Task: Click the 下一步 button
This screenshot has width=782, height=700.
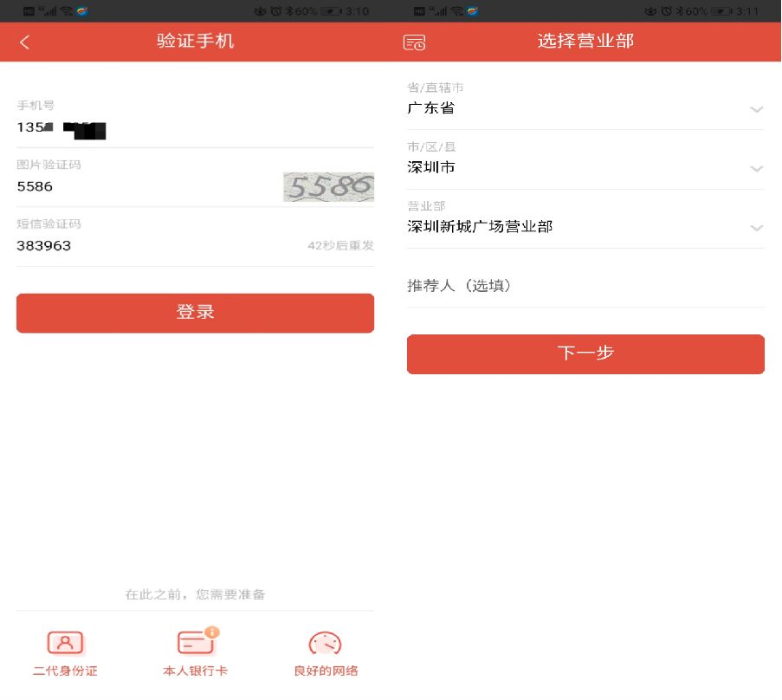Action: tap(585, 353)
